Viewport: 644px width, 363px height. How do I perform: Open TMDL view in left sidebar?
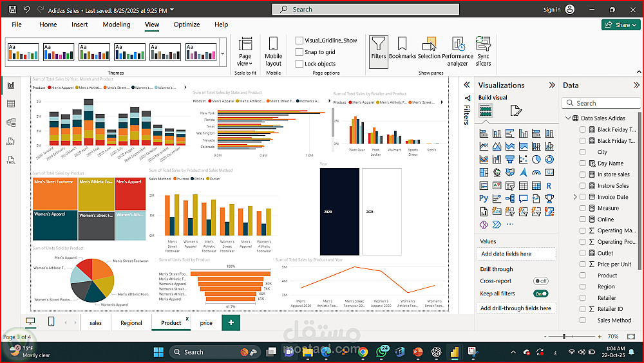click(x=11, y=160)
